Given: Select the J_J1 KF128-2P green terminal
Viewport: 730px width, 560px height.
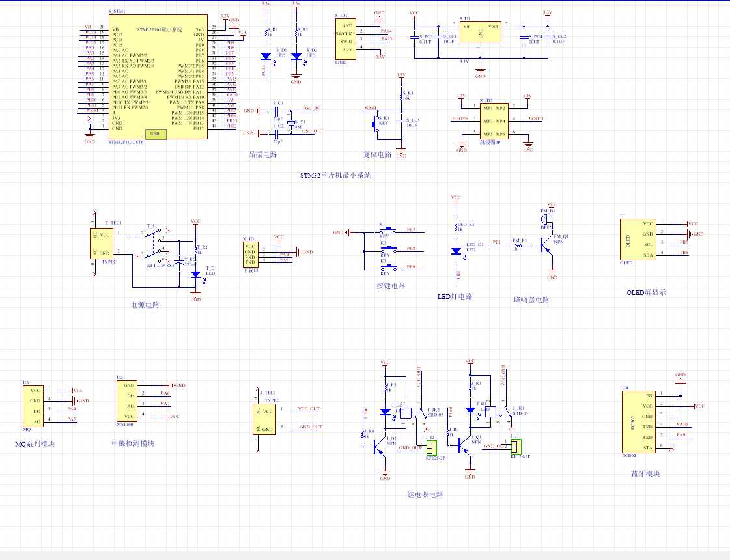Looking at the screenshot, I should pos(516,447).
